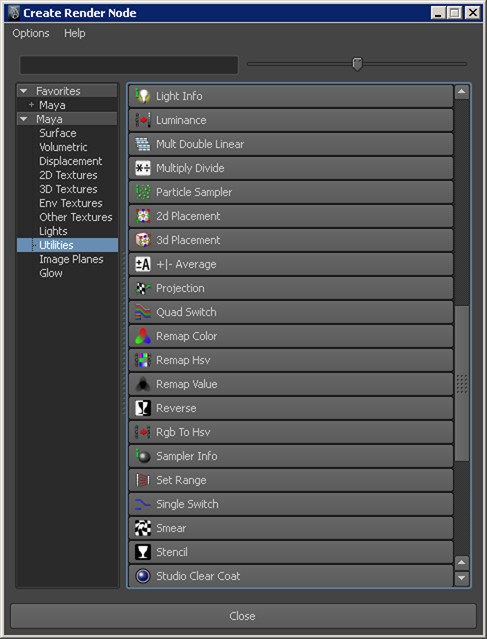Click the scrollbar's top up arrow
The image size is (487, 639).
click(461, 92)
